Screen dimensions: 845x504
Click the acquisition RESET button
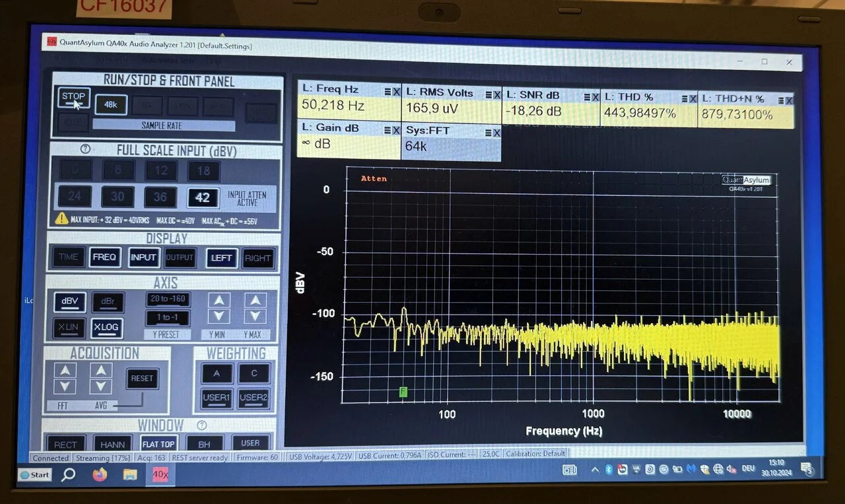142,379
